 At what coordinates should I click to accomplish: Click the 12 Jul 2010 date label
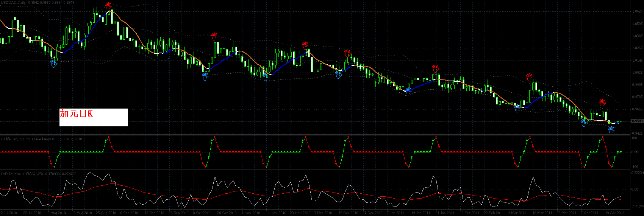pyautogui.click(x=9, y=213)
